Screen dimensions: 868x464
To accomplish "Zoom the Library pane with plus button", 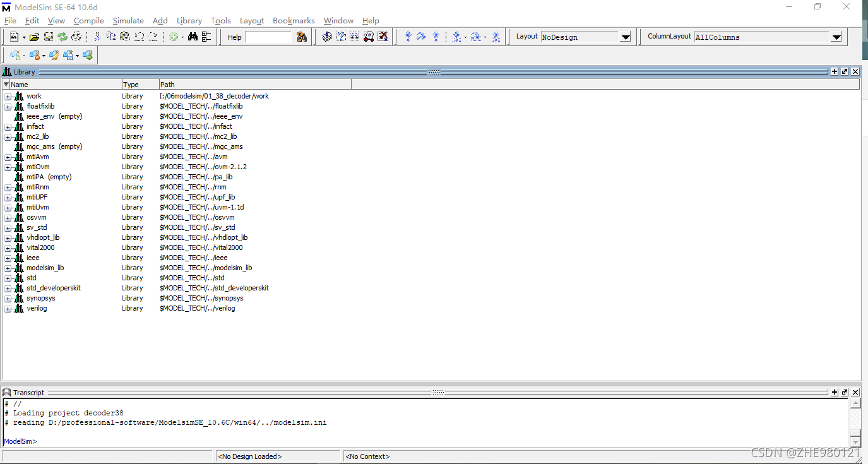I will pos(835,72).
